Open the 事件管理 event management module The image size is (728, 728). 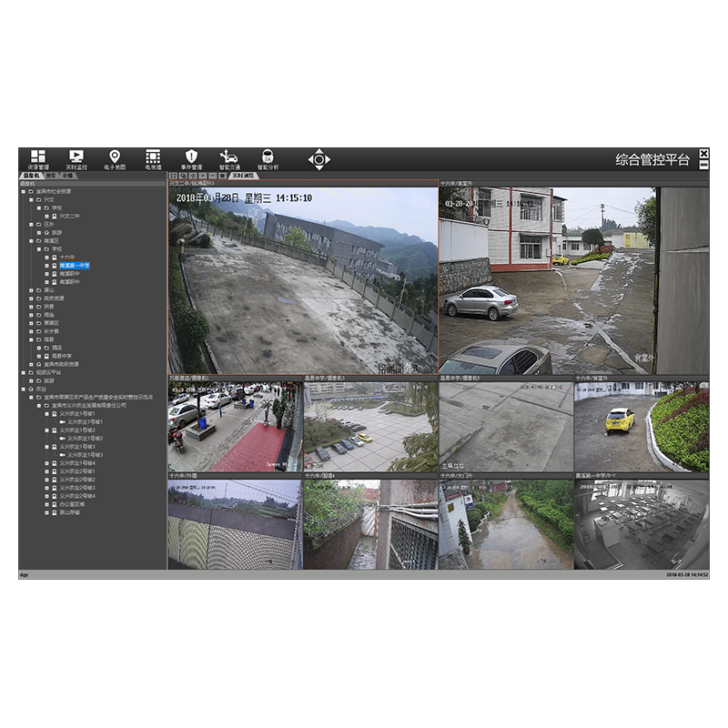[191, 159]
